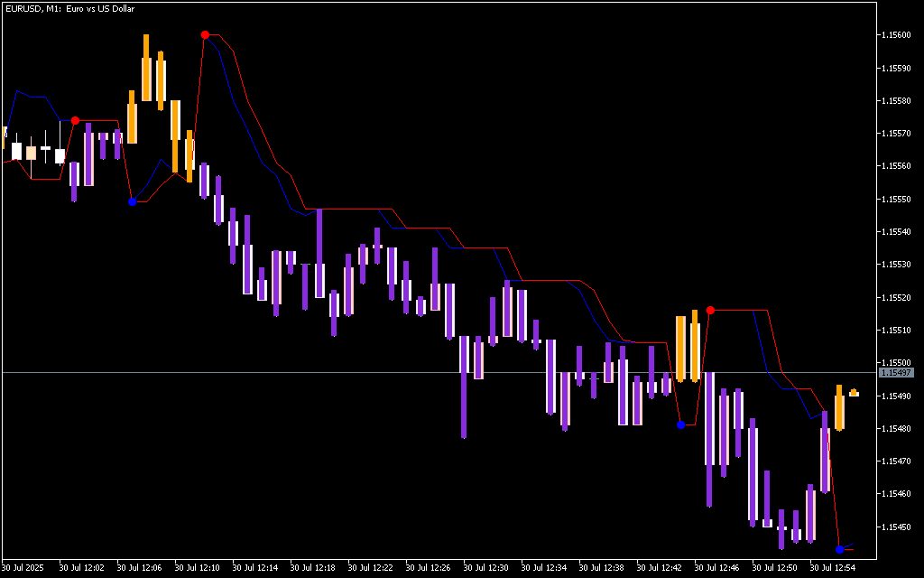Click the tall orange candle near 12:44

[x=680, y=348]
